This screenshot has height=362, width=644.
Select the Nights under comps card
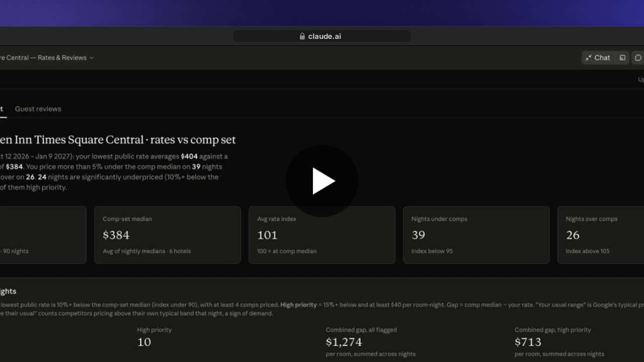[x=476, y=235]
